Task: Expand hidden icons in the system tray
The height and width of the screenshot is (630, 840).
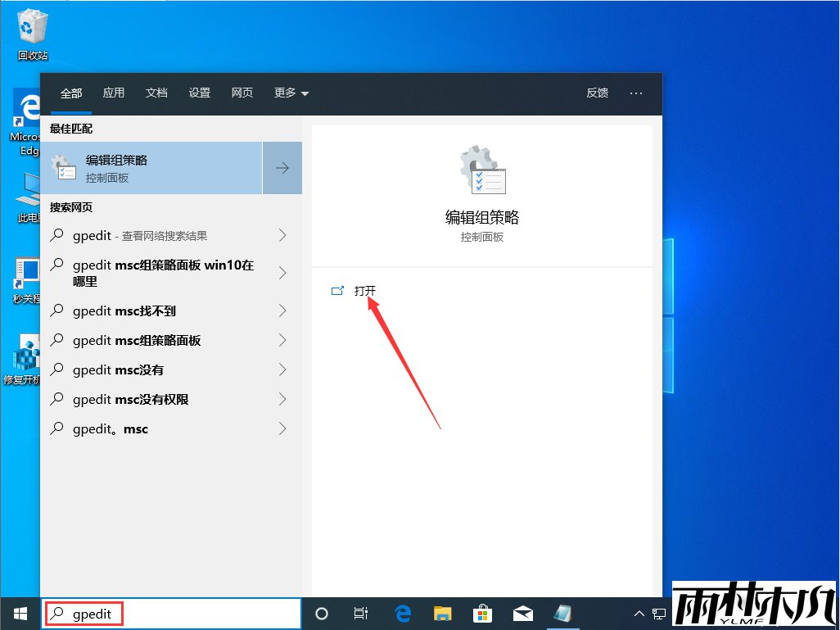Action: (x=638, y=613)
